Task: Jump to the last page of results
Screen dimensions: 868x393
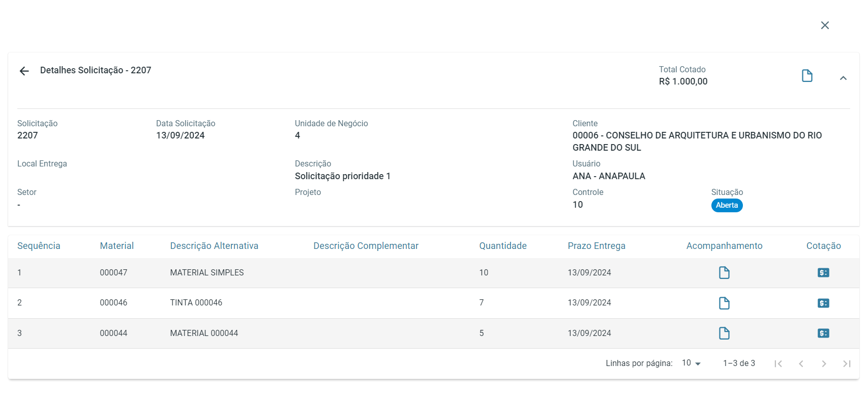Action: [847, 363]
